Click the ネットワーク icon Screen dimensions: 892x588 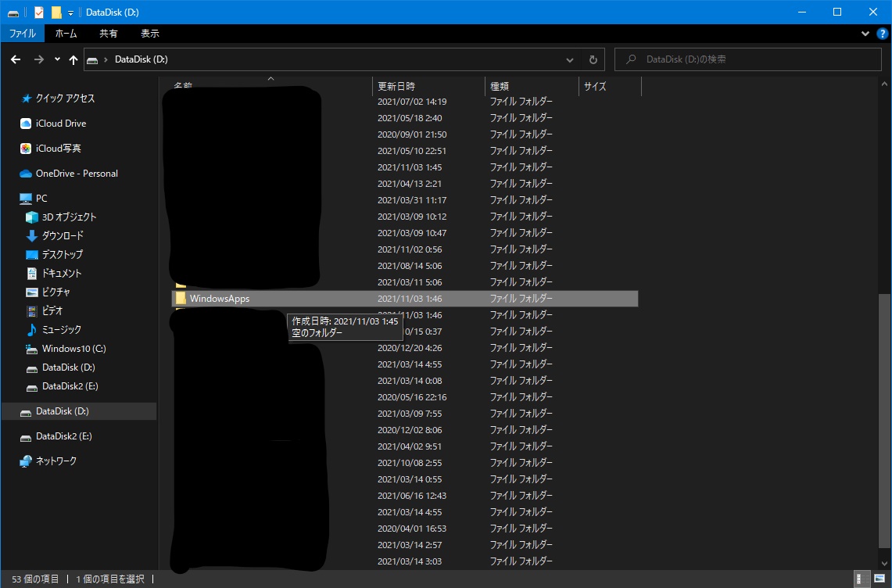(x=26, y=461)
